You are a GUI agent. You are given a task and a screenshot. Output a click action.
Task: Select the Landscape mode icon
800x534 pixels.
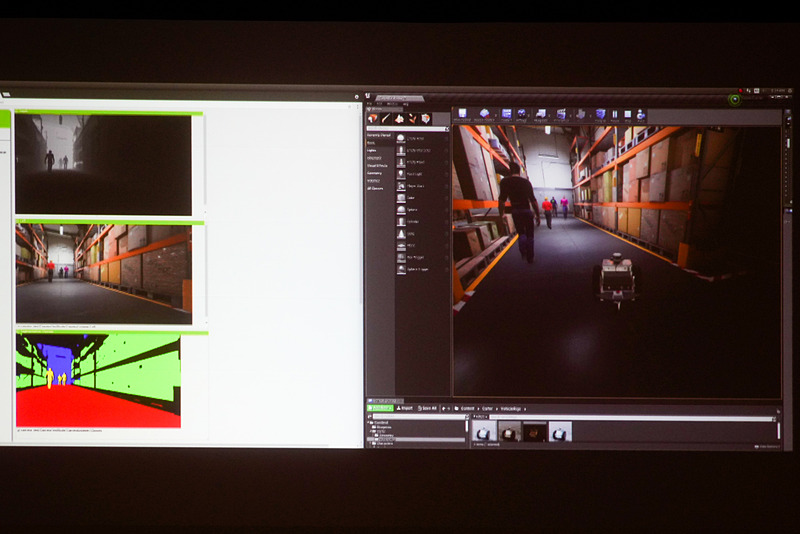399,118
